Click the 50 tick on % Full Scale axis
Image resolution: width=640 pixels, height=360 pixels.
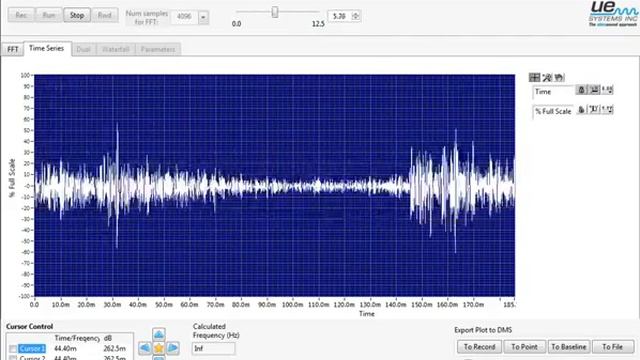27,131
